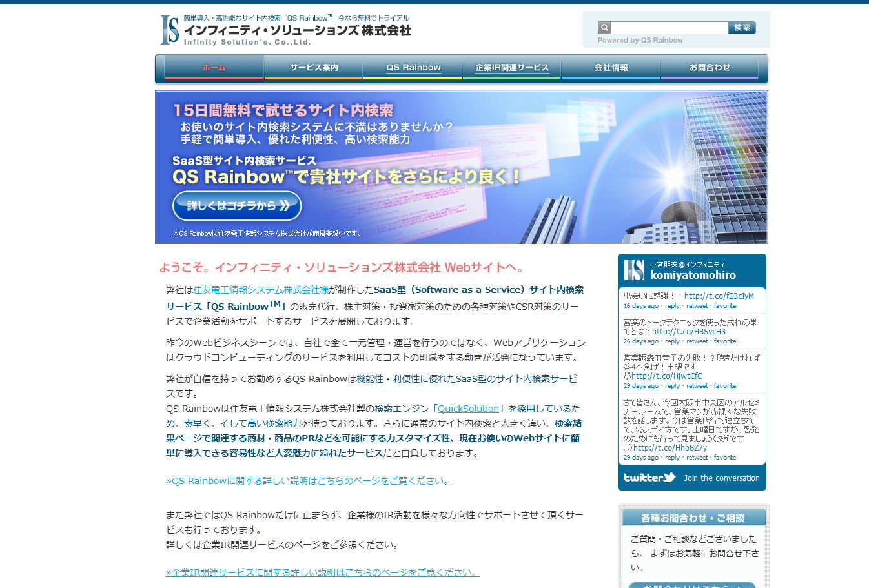Screen dimensions: 869x588
Task: Favorite the tweet containing t.co/HjwtCfC
Action: 725,386
